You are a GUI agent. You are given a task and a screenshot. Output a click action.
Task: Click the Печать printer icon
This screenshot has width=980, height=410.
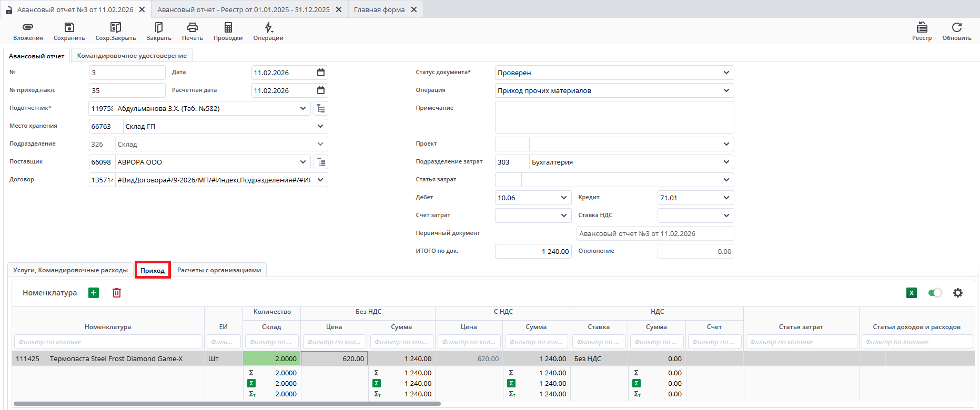192,27
